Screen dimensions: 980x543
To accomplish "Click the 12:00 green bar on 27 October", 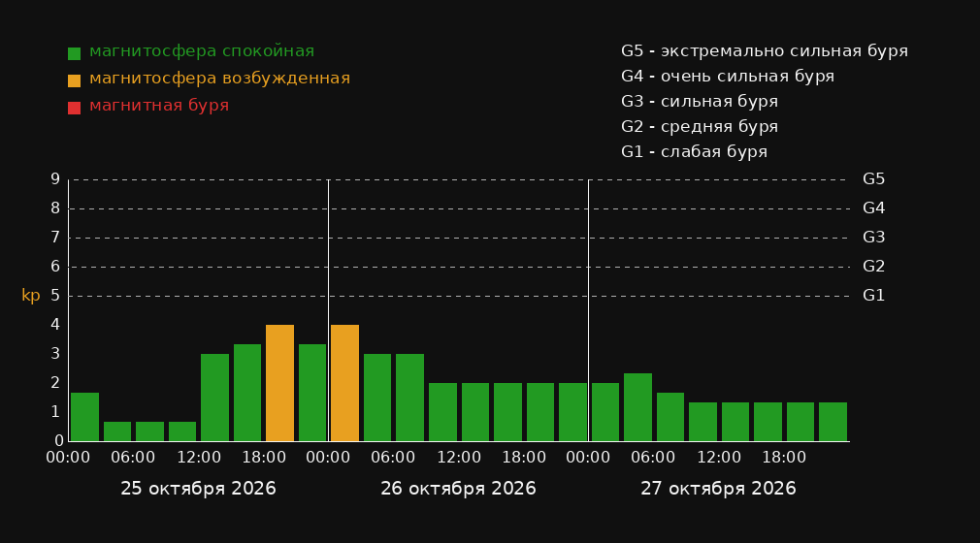I will [x=735, y=422].
